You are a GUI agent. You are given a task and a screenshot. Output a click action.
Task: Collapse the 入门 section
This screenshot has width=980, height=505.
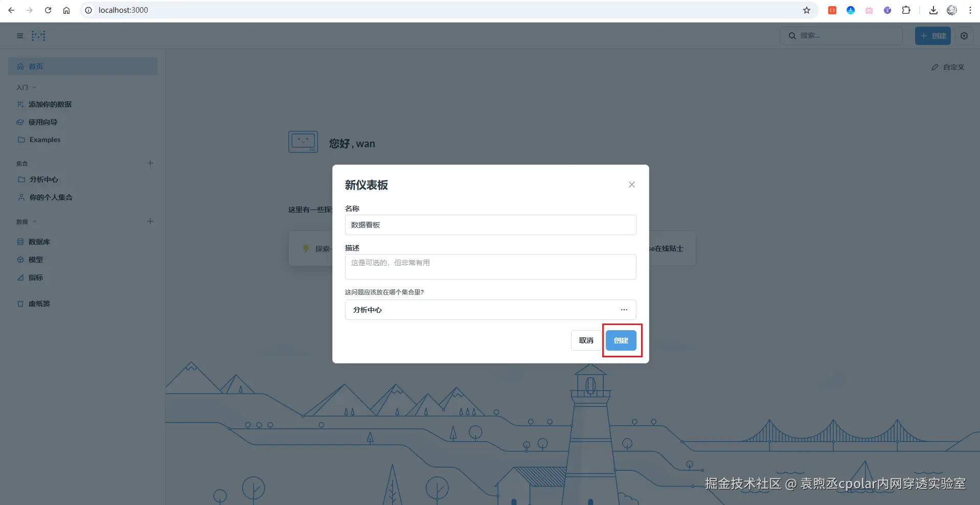pos(27,87)
